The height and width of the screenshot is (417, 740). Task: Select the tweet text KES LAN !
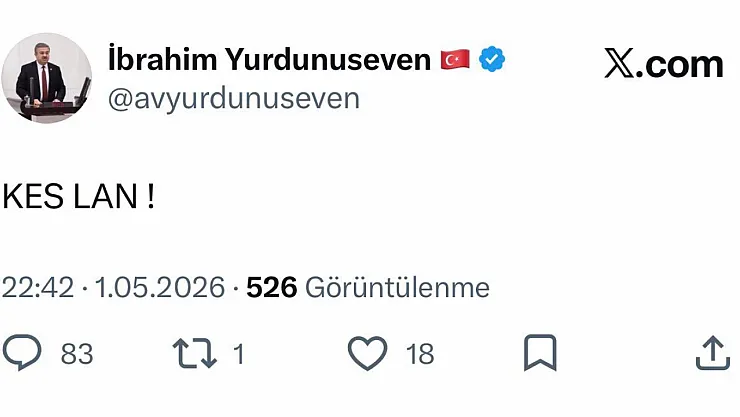[x=78, y=196]
